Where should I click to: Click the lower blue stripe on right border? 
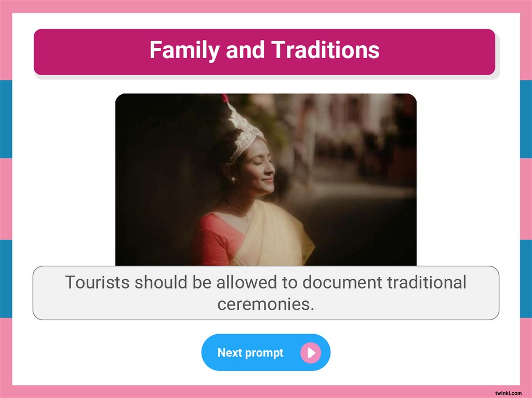pos(526,279)
